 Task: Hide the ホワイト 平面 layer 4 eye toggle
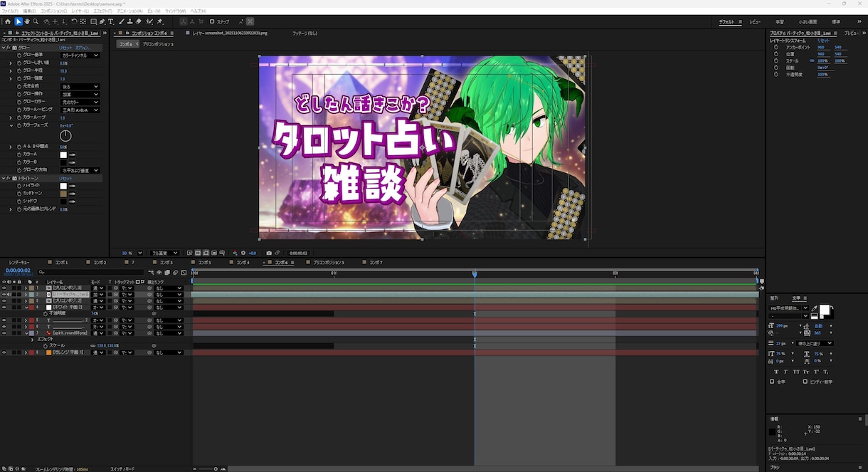click(x=4, y=307)
